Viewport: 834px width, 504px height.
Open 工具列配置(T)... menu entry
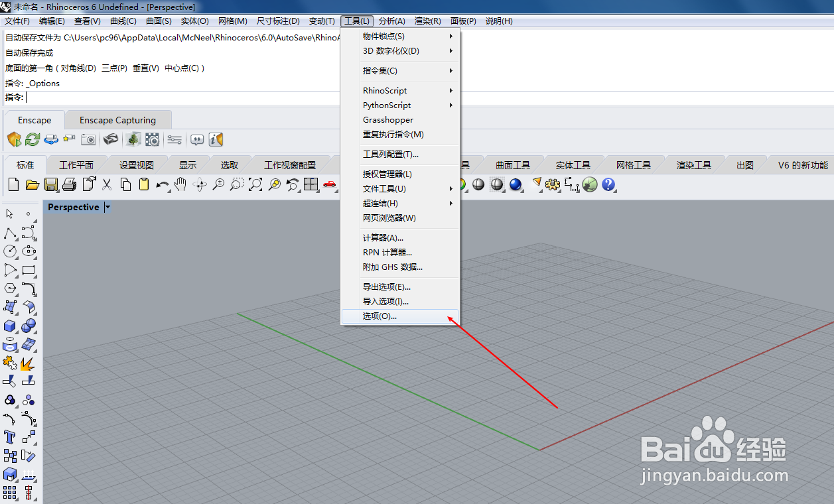point(400,155)
